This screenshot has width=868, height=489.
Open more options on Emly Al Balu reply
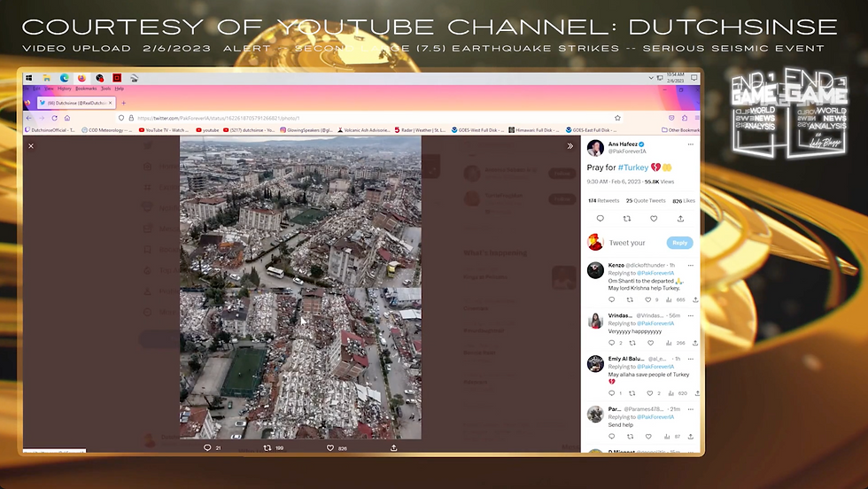[690, 359]
